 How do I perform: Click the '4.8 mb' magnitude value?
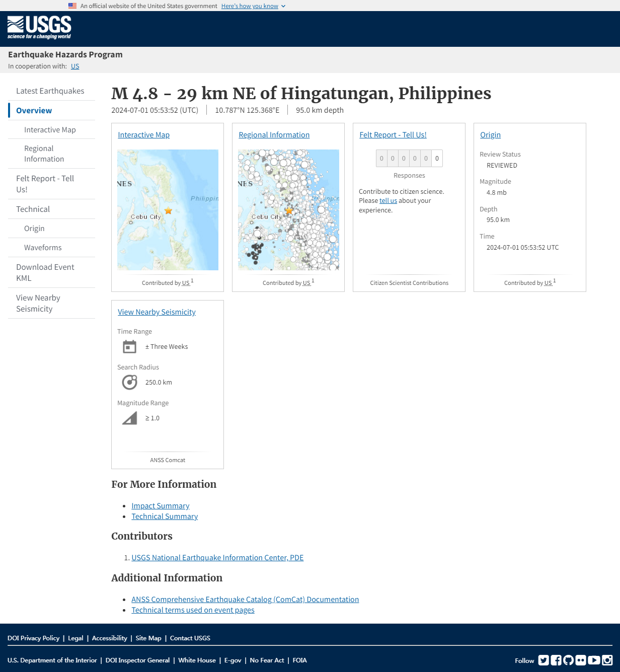tap(496, 193)
